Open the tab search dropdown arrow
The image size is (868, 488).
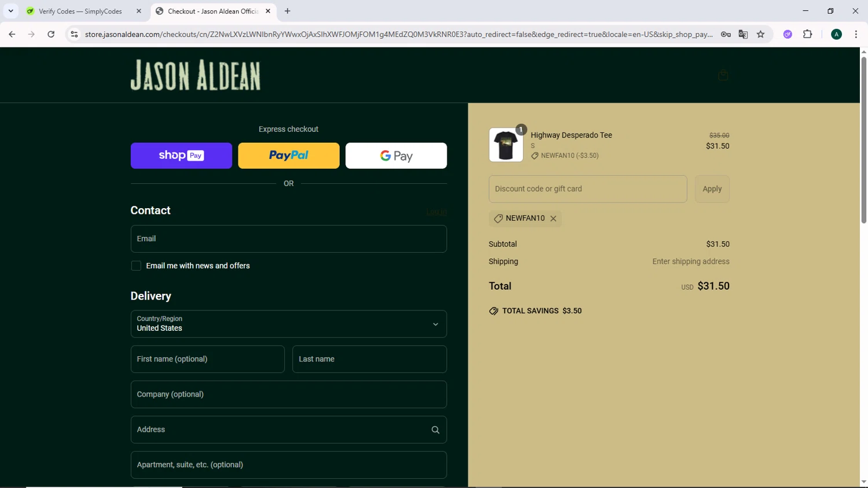pyautogui.click(x=10, y=11)
